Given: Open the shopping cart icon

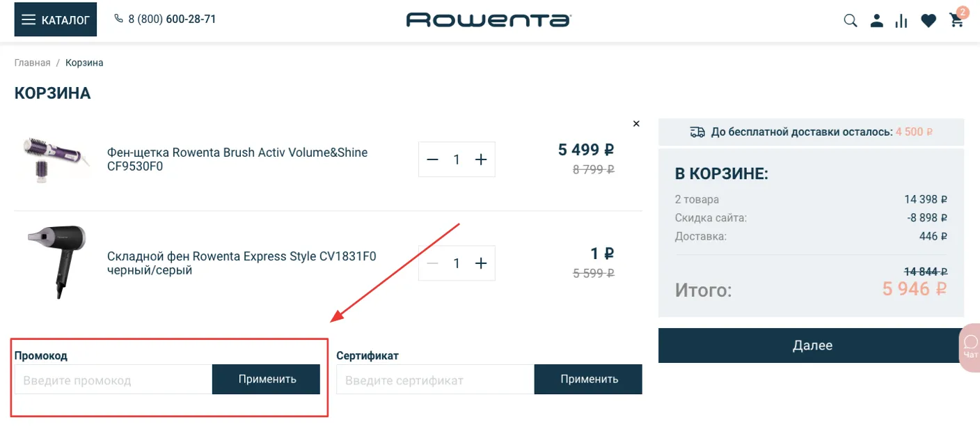Looking at the screenshot, I should click(x=957, y=21).
